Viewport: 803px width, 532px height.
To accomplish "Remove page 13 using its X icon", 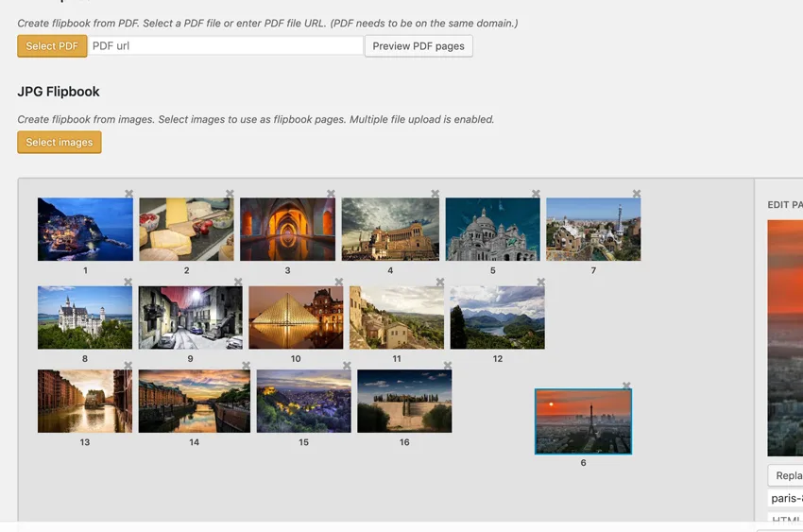I will click(x=128, y=365).
